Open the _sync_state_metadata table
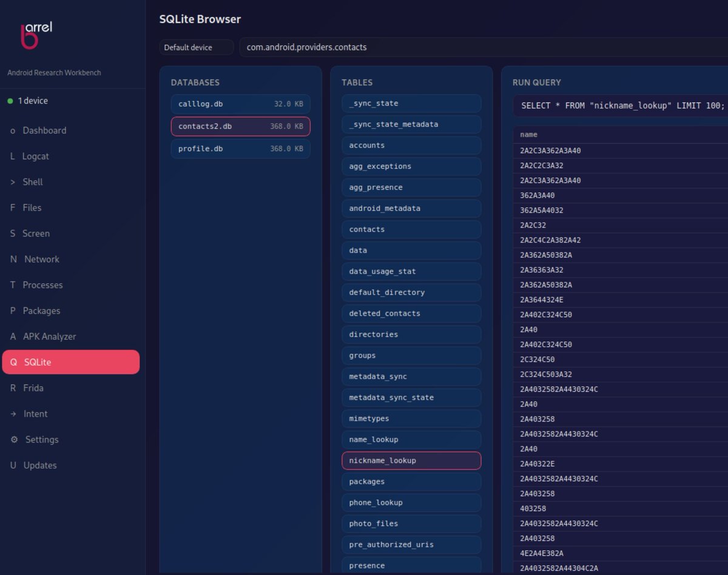The image size is (728, 575). pyautogui.click(x=411, y=124)
